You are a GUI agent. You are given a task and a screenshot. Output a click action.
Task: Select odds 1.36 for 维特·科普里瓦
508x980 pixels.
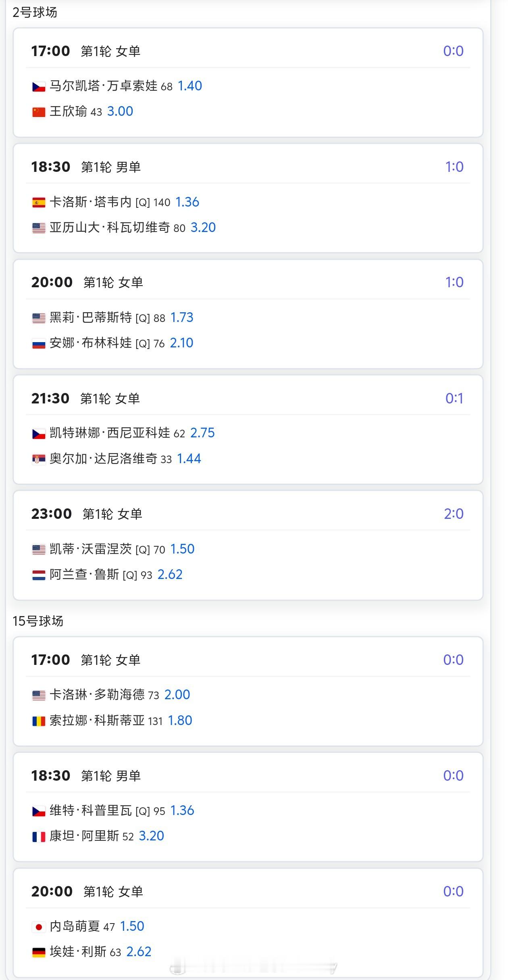[x=182, y=811]
